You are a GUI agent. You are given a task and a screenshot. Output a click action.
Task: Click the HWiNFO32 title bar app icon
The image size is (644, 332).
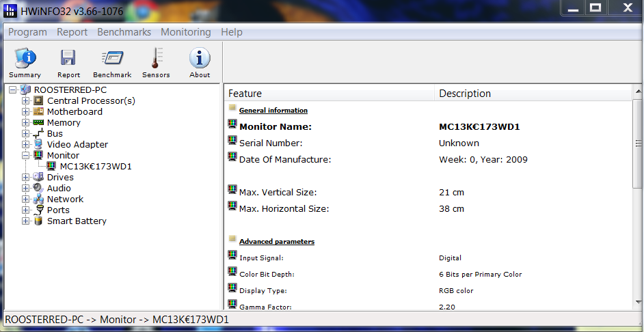[x=10, y=10]
